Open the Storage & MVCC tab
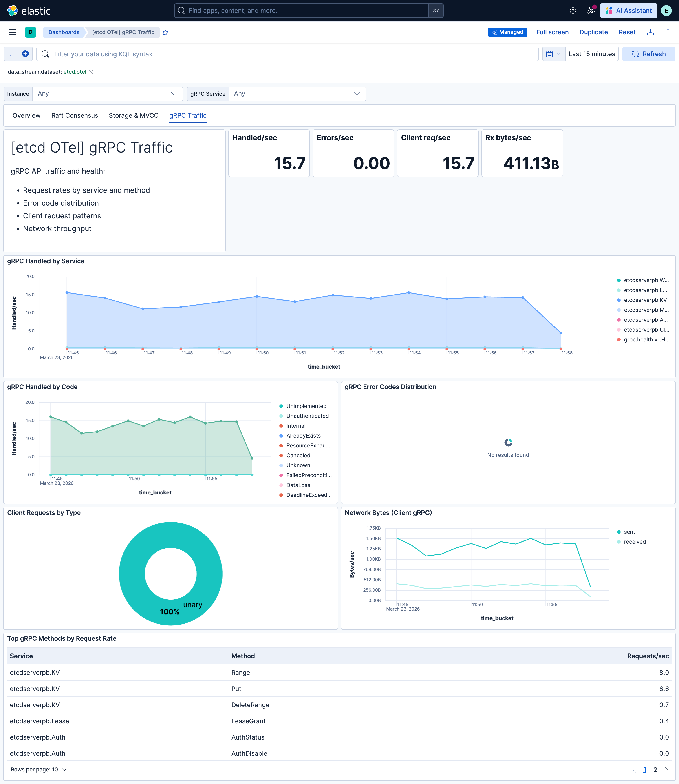This screenshot has height=784, width=679. click(133, 115)
